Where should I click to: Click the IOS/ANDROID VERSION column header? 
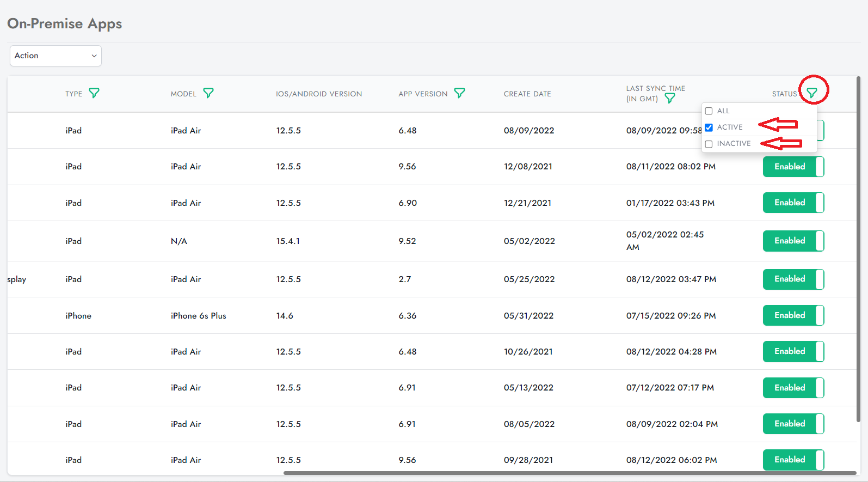tap(319, 94)
